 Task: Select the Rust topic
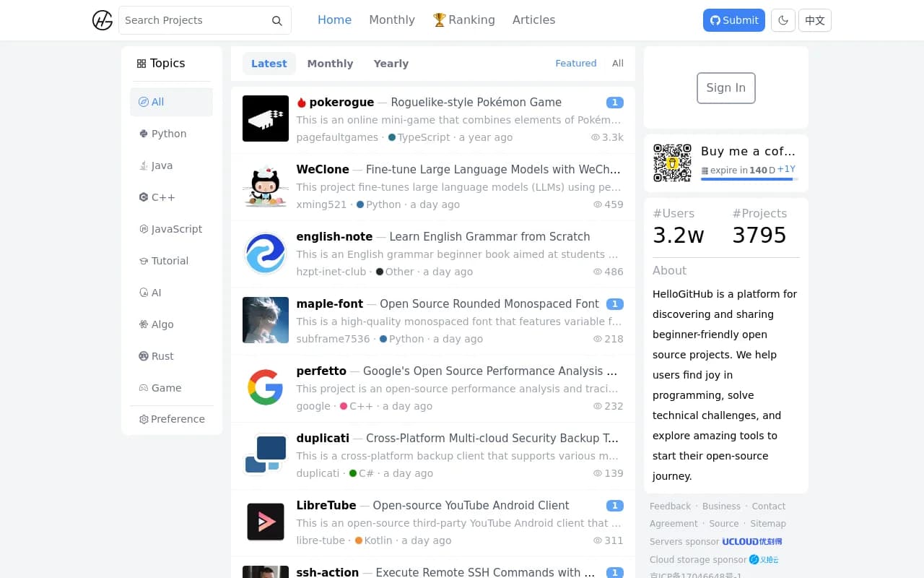pyautogui.click(x=162, y=356)
